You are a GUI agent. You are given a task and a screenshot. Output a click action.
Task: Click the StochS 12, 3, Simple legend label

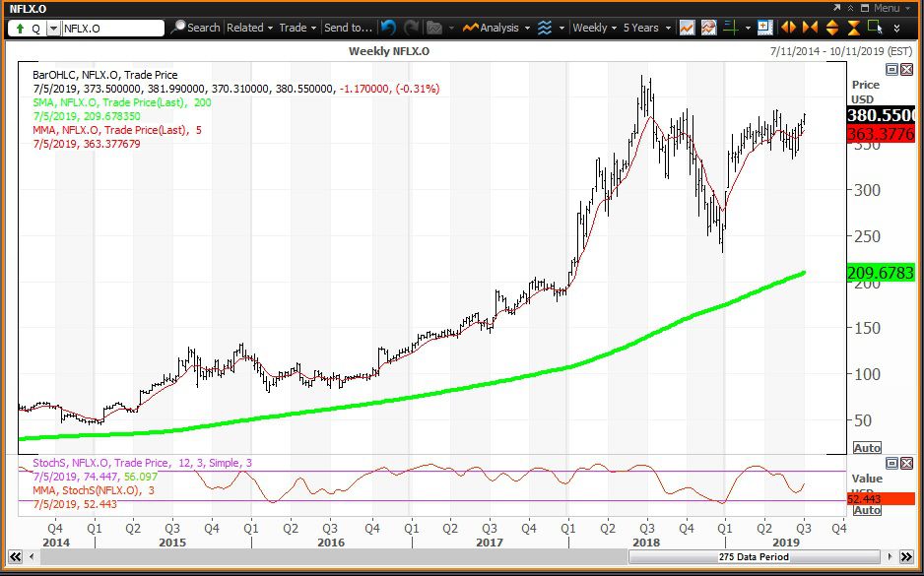point(142,463)
